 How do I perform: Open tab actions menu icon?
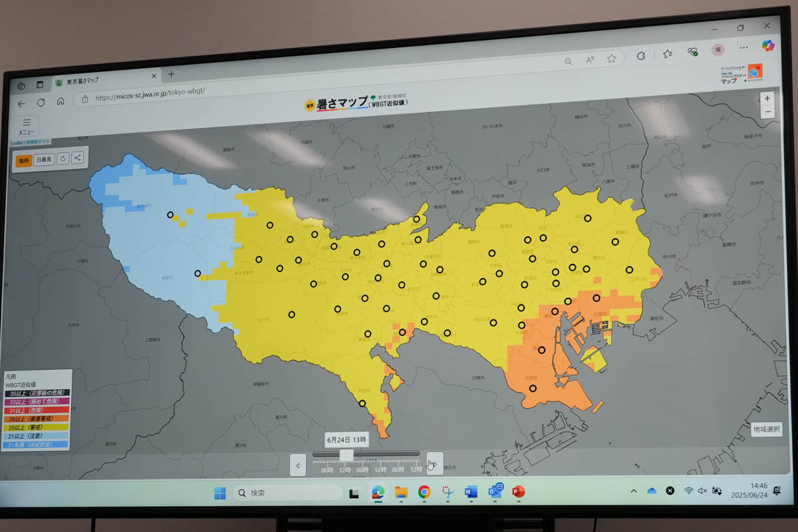click(39, 84)
